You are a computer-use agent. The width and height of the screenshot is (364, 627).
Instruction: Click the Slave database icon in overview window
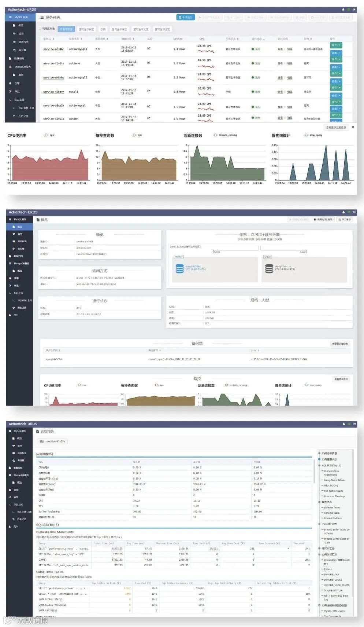(269, 269)
